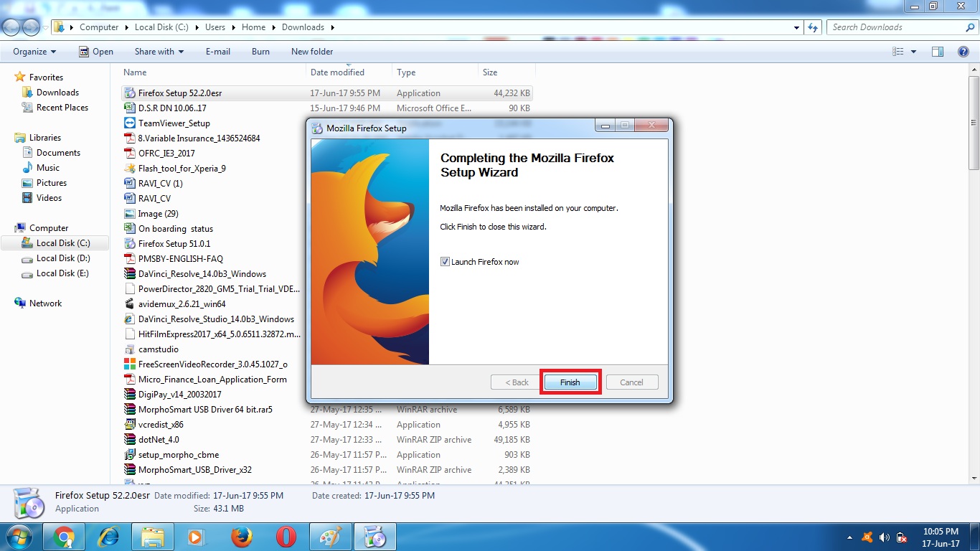Click the volume speaker icon in tray
980x551 pixels.
(x=885, y=537)
